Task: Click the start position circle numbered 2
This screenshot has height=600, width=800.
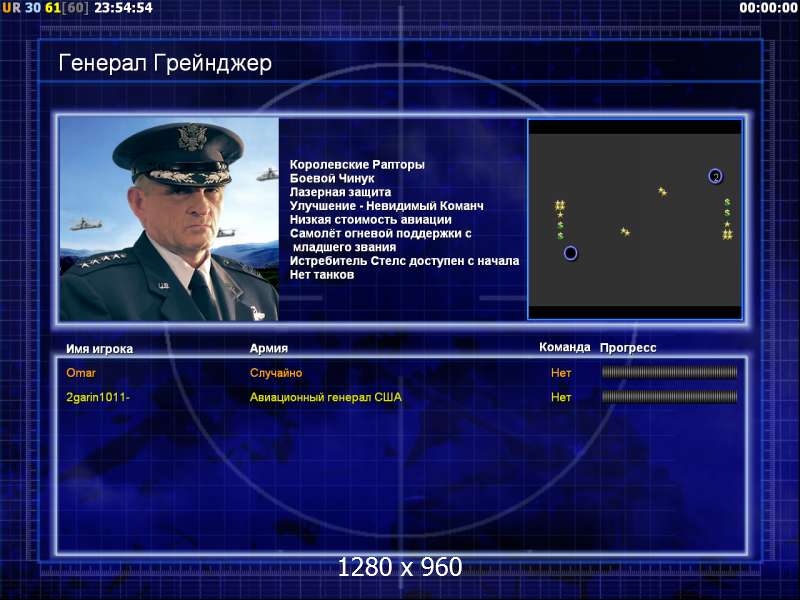Action: point(715,177)
